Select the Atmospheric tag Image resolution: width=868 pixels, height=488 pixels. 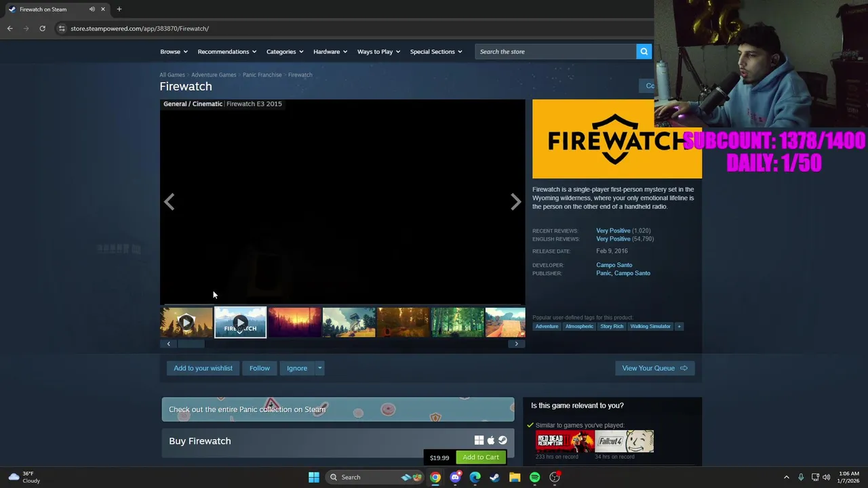(x=579, y=327)
